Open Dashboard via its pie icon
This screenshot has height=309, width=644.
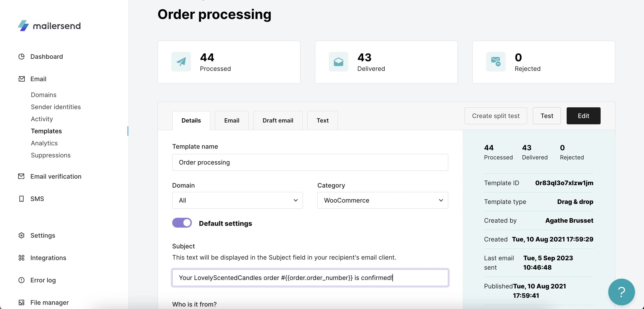21,57
